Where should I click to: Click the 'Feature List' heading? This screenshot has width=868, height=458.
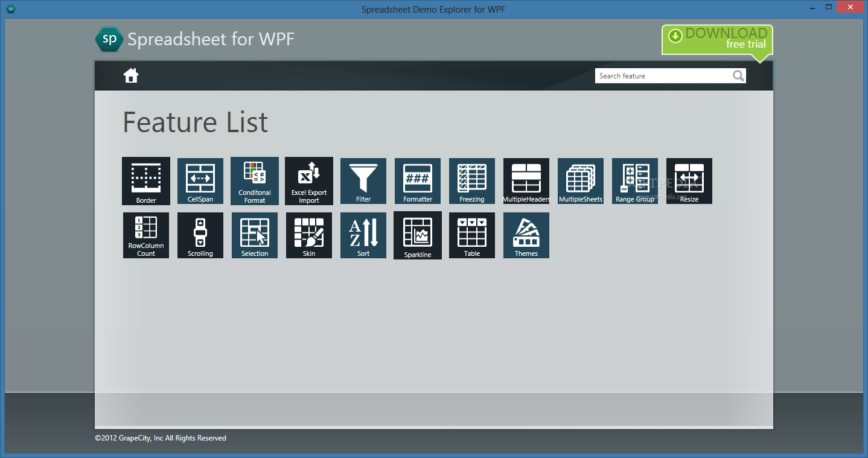(x=195, y=122)
